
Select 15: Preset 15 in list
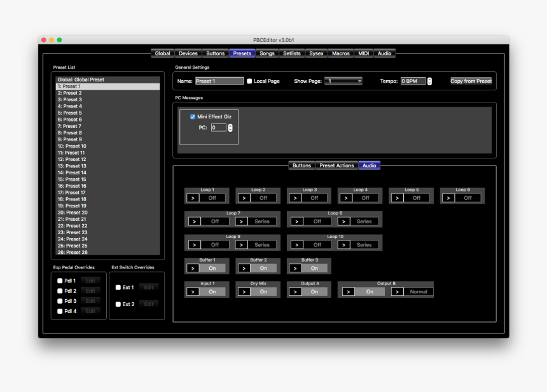tap(107, 179)
